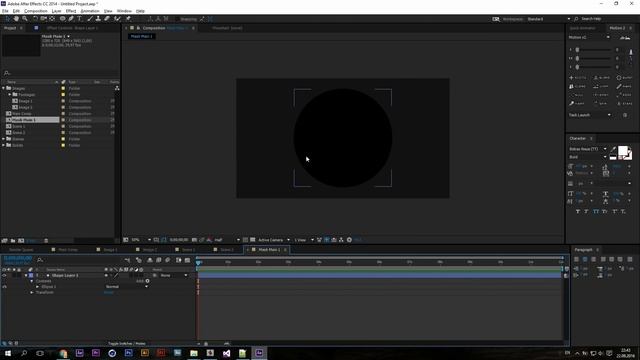Expand the Images folder in Project panel
The width and height of the screenshot is (640, 360).
point(4,88)
